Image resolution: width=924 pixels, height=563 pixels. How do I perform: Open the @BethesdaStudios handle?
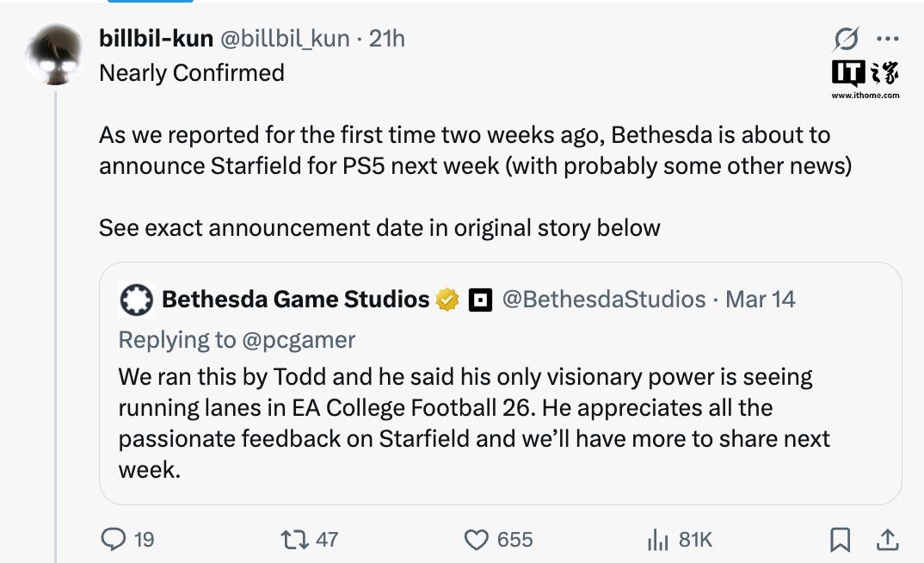[603, 300]
